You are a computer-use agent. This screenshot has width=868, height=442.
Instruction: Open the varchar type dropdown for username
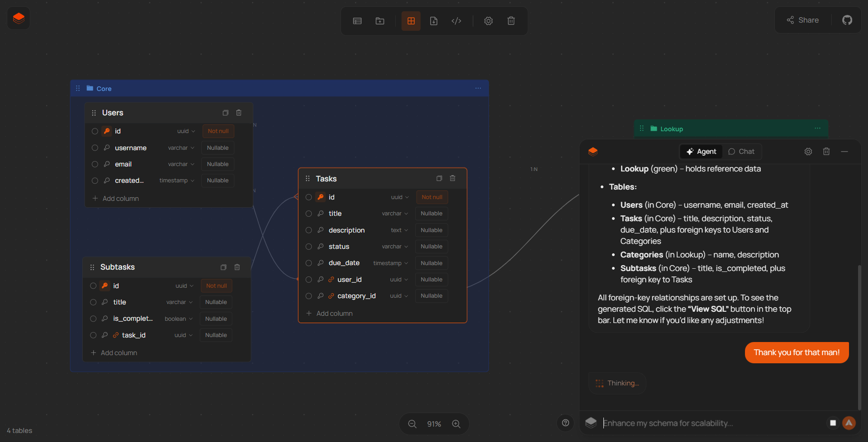point(180,147)
